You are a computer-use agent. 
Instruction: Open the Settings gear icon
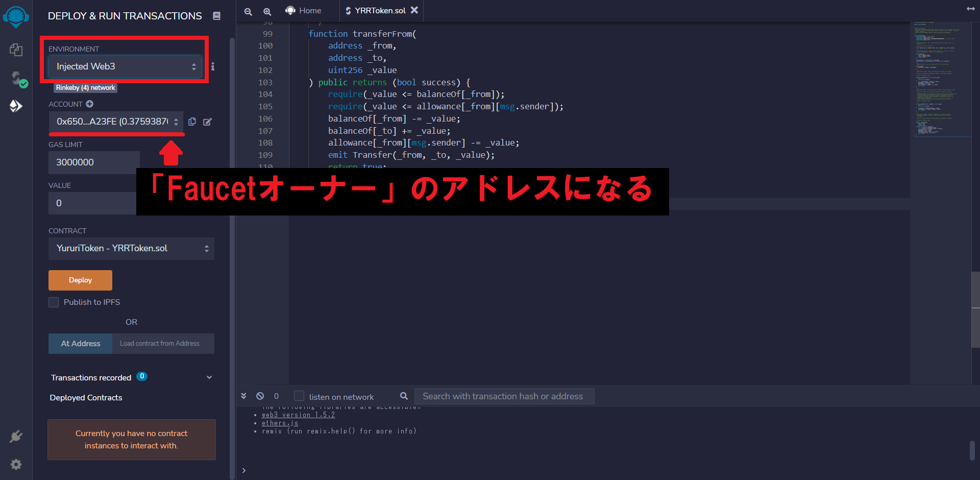coord(16,464)
